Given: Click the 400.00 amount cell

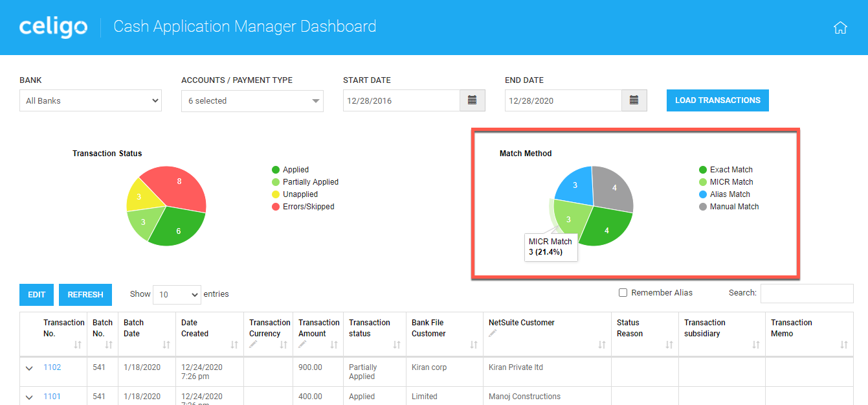Looking at the screenshot, I should coord(318,397).
